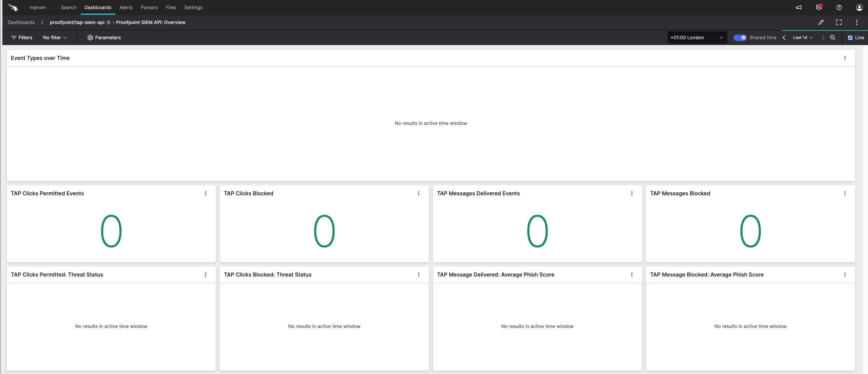
Task: Step the time window backward with left arrow
Action: (x=784, y=38)
